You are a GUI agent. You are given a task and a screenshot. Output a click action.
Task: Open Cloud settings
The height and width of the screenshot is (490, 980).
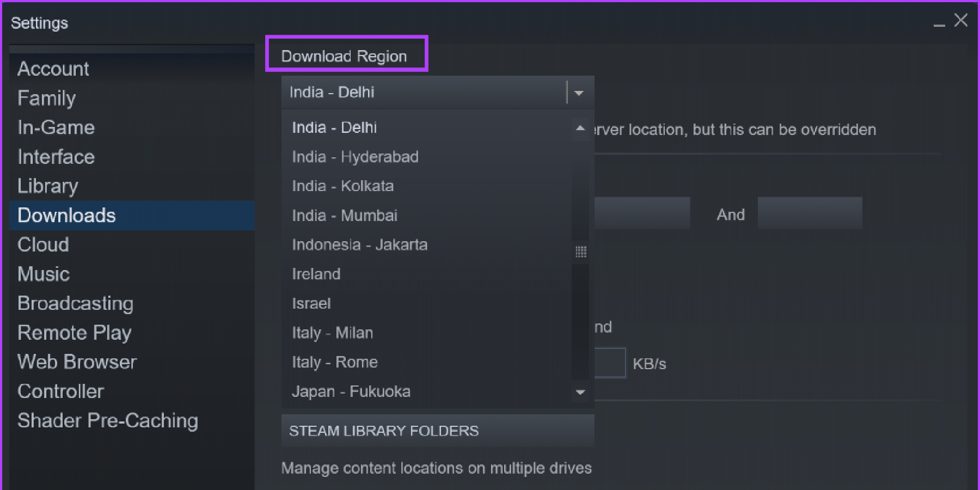tap(132, 245)
